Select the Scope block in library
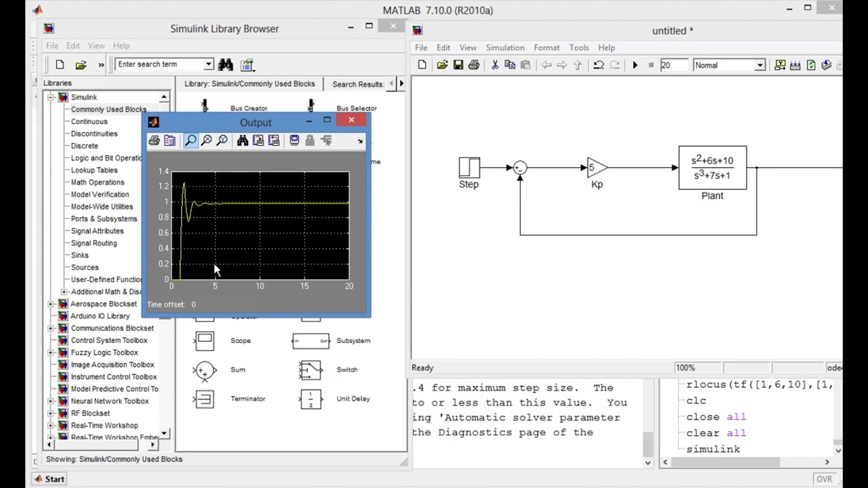 [204, 340]
